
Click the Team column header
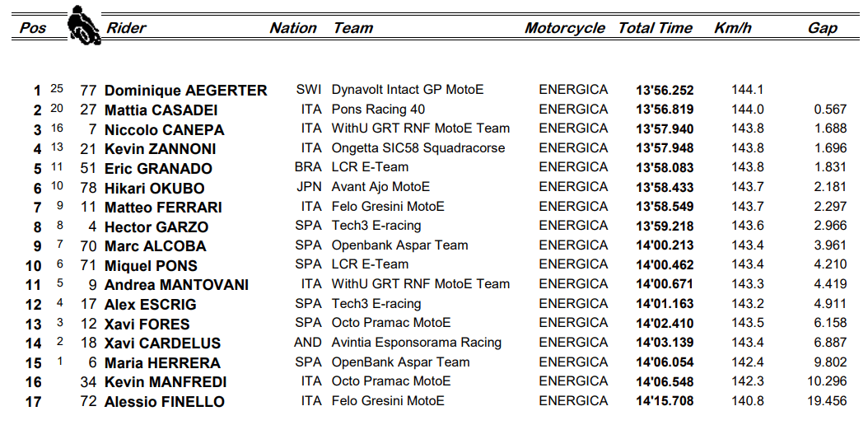point(352,28)
